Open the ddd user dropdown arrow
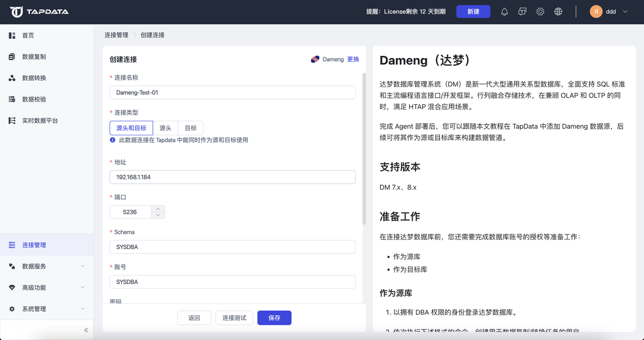This screenshot has width=644, height=340. pos(625,12)
